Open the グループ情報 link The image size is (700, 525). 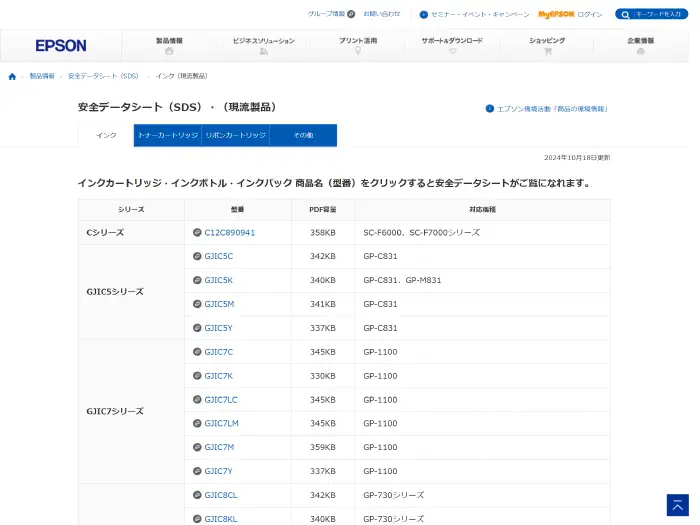[x=326, y=14]
